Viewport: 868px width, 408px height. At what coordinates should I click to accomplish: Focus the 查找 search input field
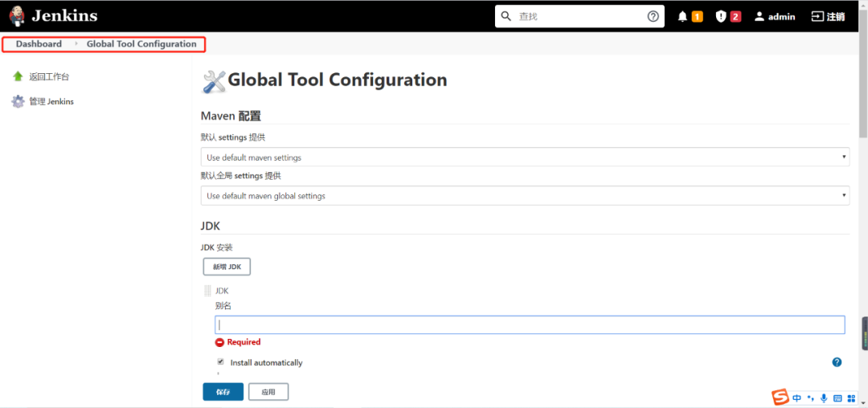[580, 16]
